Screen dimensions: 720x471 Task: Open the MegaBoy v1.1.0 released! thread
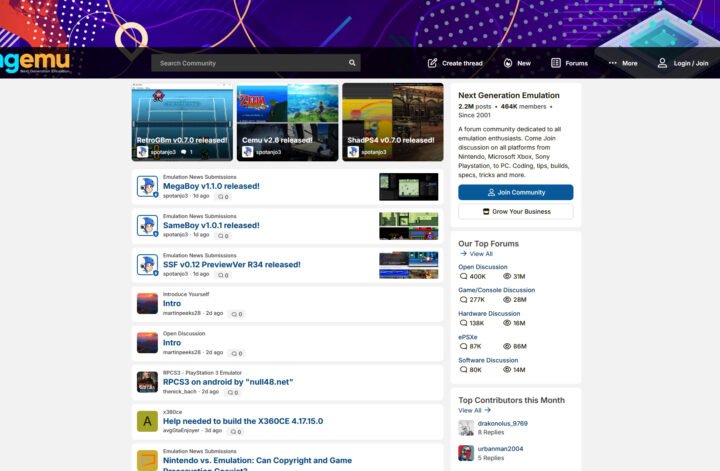point(211,186)
